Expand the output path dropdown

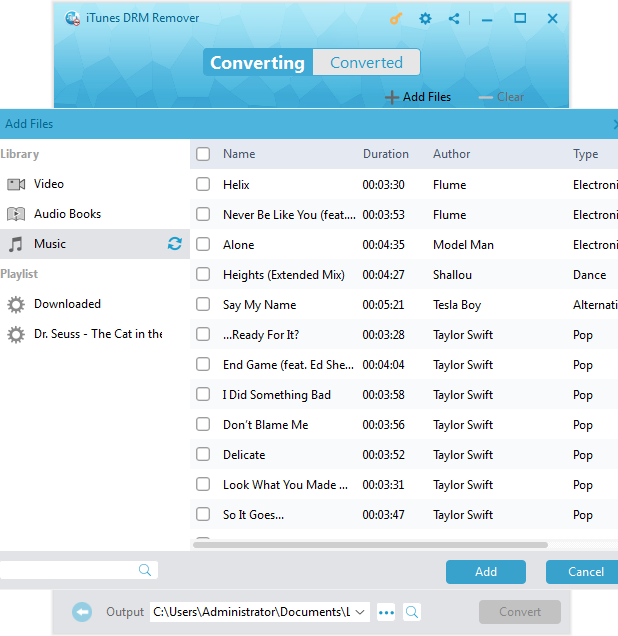(x=360, y=612)
